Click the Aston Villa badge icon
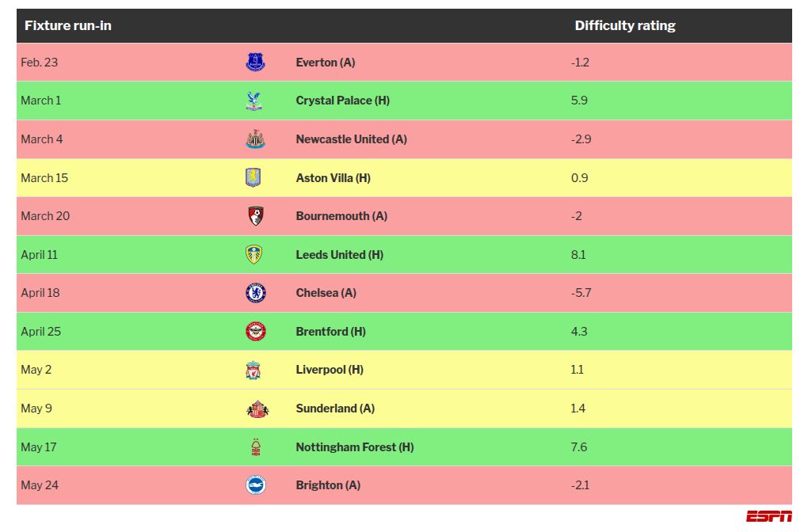The height and width of the screenshot is (532, 808). tap(253, 178)
